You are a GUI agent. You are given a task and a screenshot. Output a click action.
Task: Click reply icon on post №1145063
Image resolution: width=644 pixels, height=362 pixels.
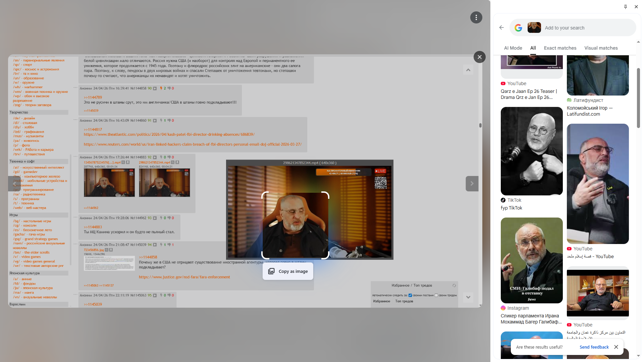[x=155, y=296]
